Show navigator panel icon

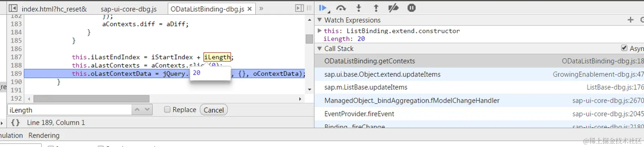[13, 8]
